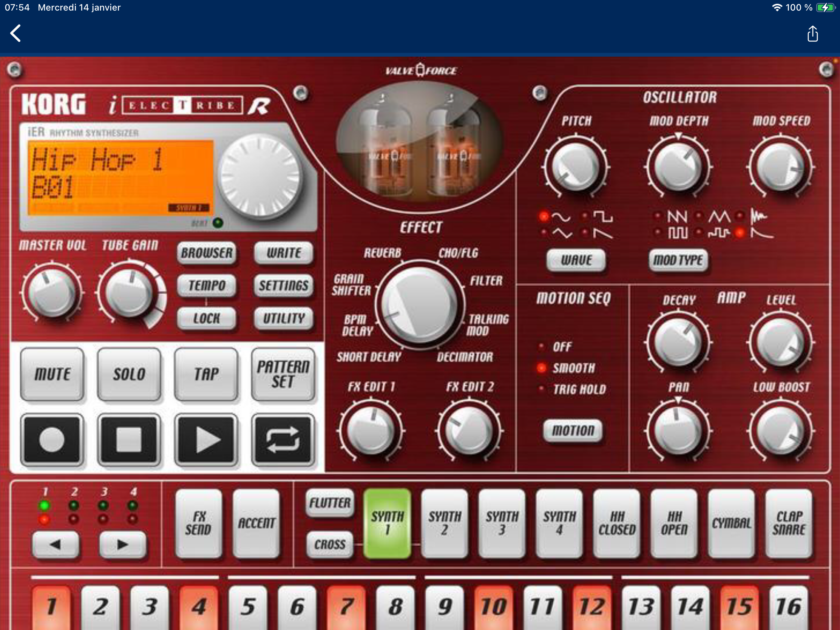Toggle the Mute mode button
The image size is (840, 630).
pyautogui.click(x=52, y=374)
